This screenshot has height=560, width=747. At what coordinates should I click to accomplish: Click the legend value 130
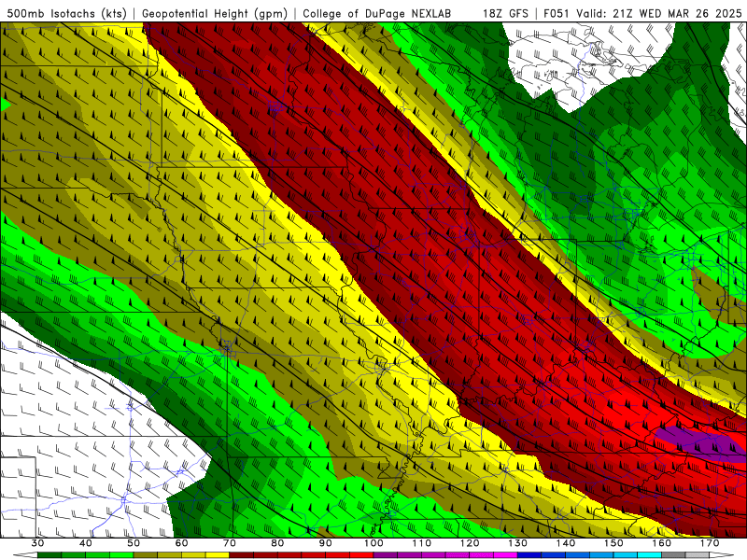pyautogui.click(x=518, y=543)
